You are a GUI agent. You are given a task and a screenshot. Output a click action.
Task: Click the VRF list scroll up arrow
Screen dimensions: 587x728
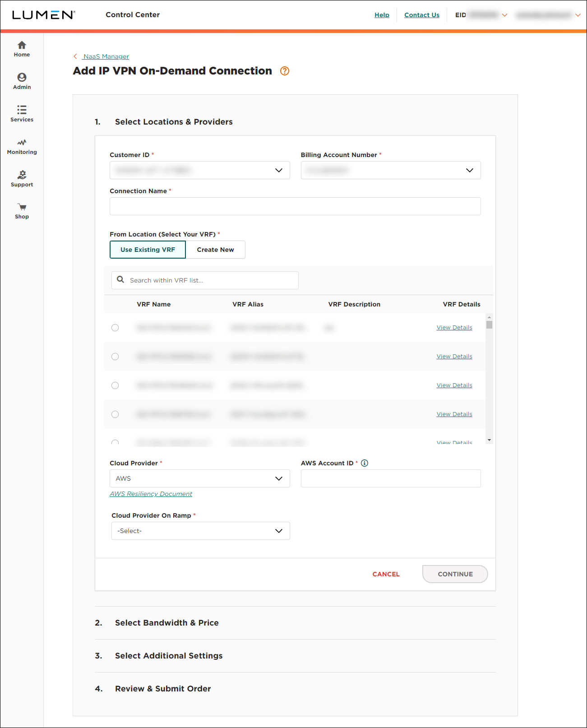489,317
